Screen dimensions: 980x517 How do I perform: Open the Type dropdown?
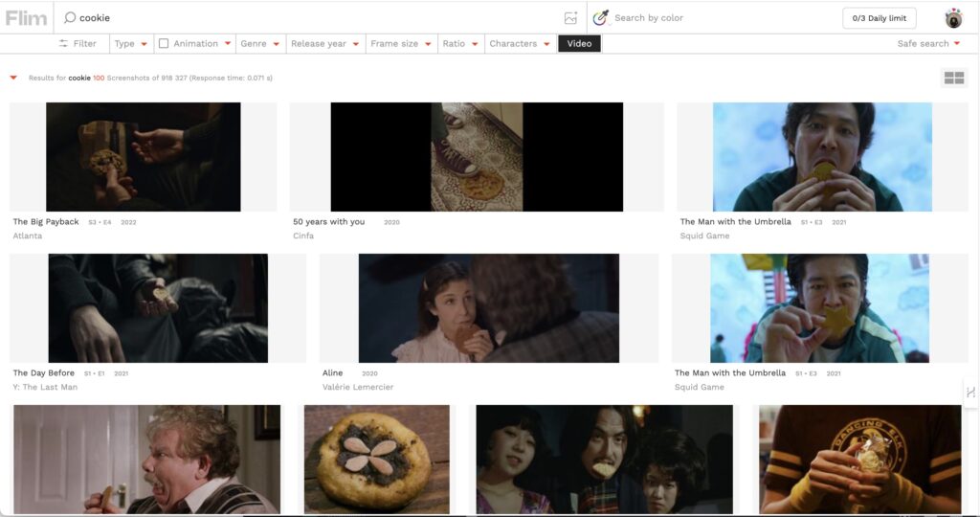click(x=130, y=44)
